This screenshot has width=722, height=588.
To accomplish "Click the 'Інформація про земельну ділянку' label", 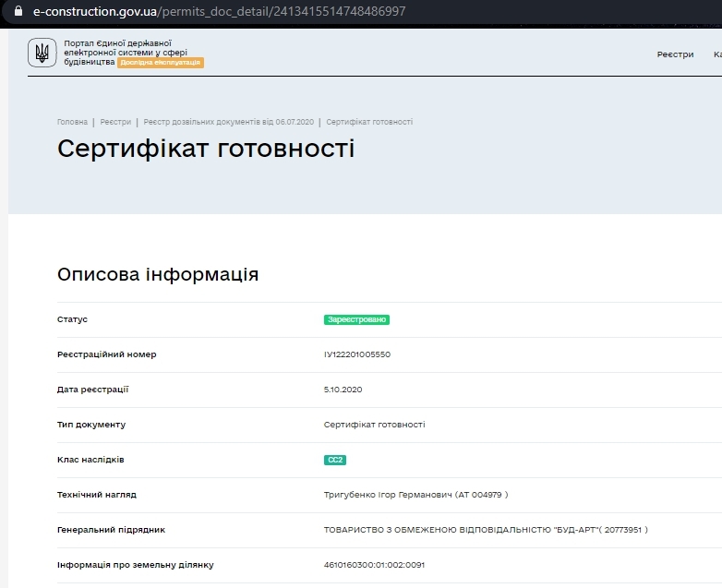I will [136, 565].
